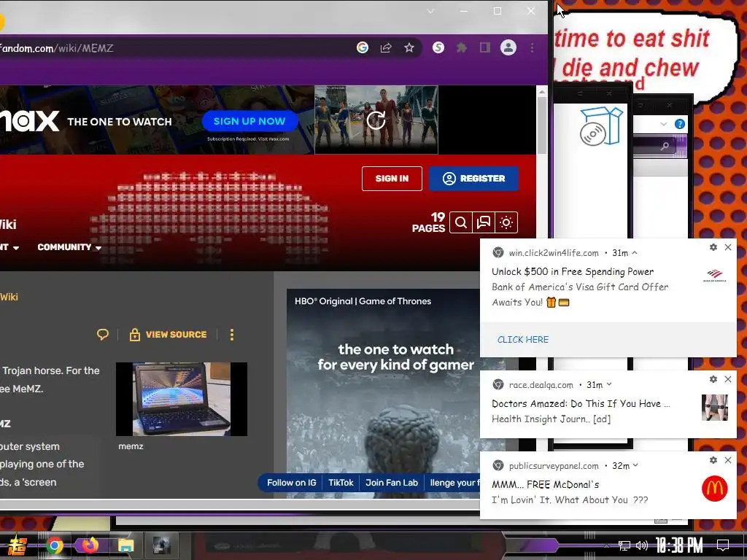Click CLICK HERE in the notification

tap(522, 340)
